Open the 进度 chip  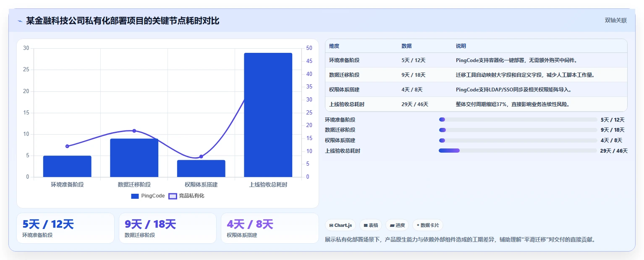coord(397,225)
